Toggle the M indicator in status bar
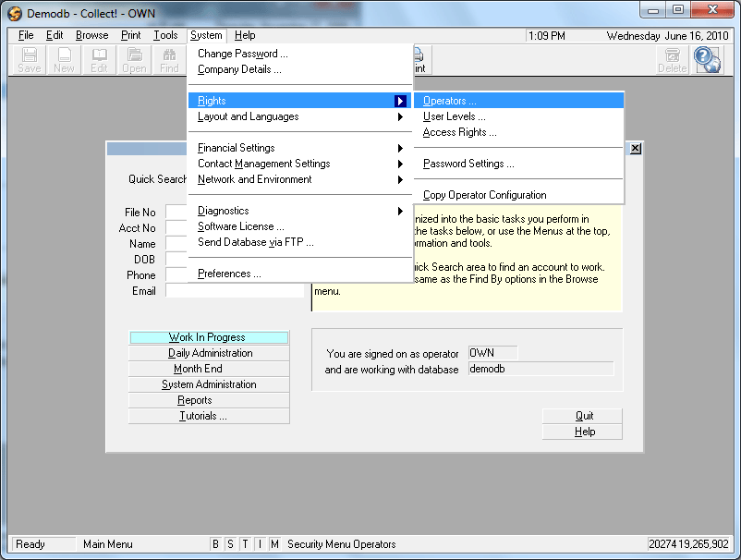Image resolution: width=741 pixels, height=560 pixels. (274, 544)
